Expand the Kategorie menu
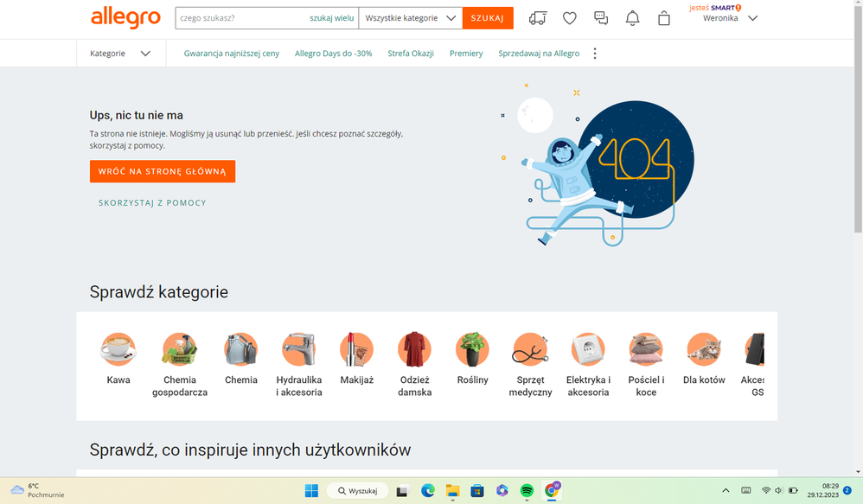Image resolution: width=863 pixels, height=504 pixels. (120, 54)
